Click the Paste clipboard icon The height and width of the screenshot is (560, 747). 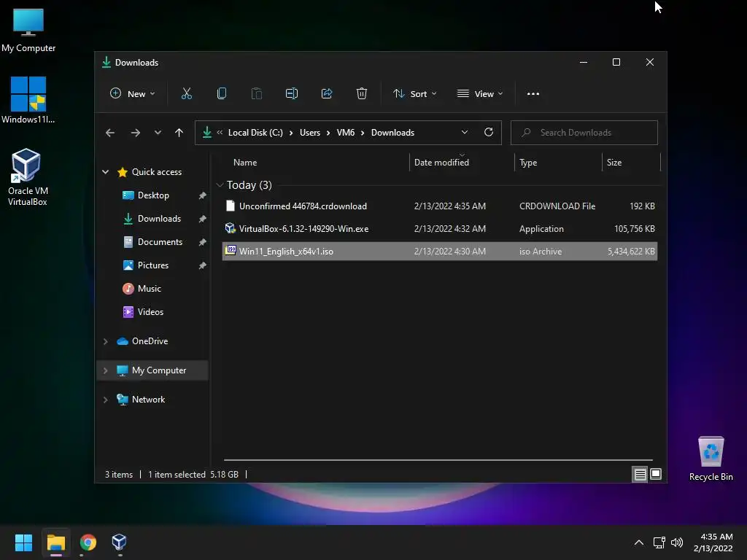pyautogui.click(x=256, y=94)
